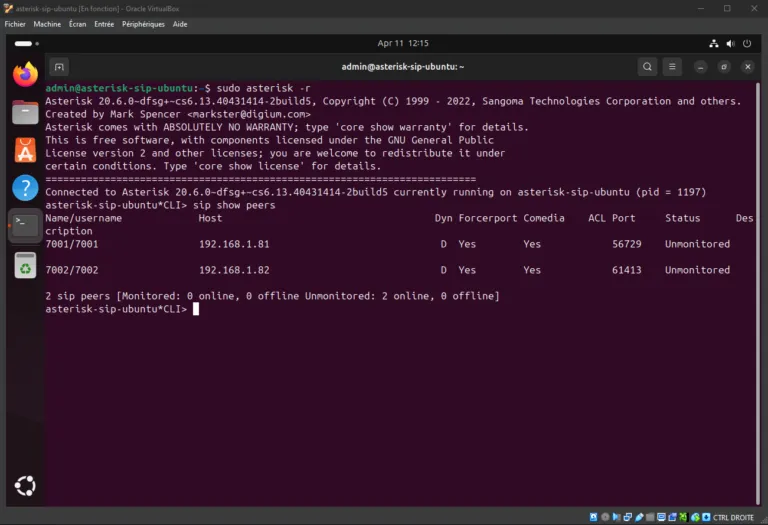Click the markster@digium.com email text
768x525 pixels.
click(249, 114)
